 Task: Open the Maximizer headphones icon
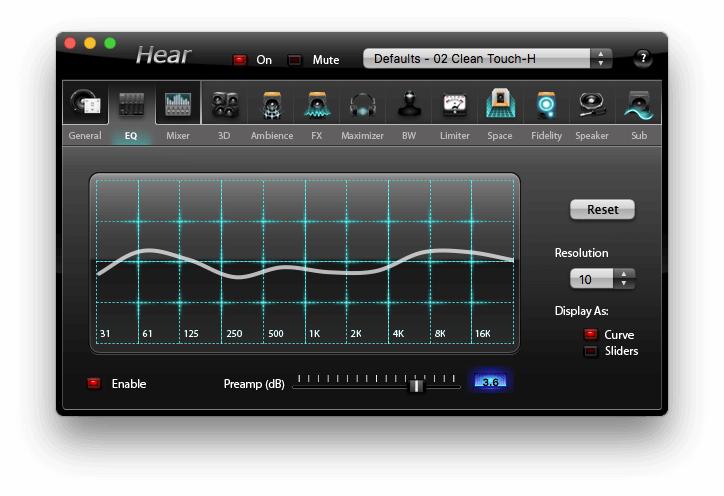click(362, 105)
